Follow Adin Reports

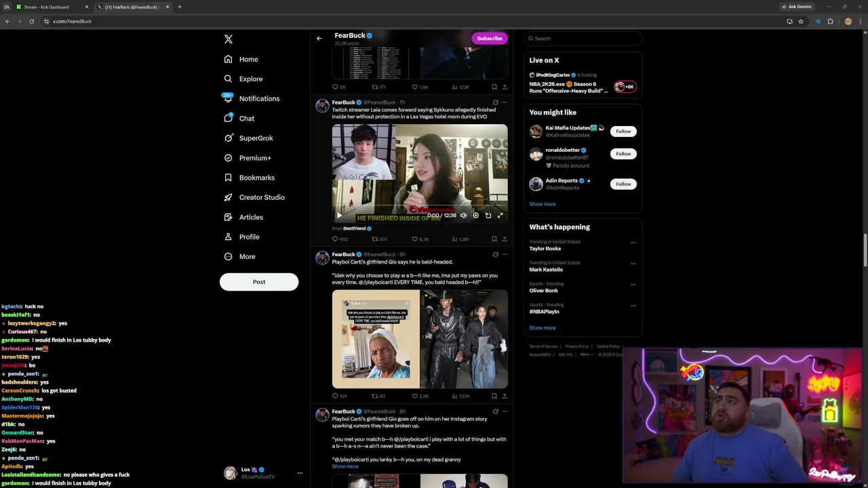[623, 184]
